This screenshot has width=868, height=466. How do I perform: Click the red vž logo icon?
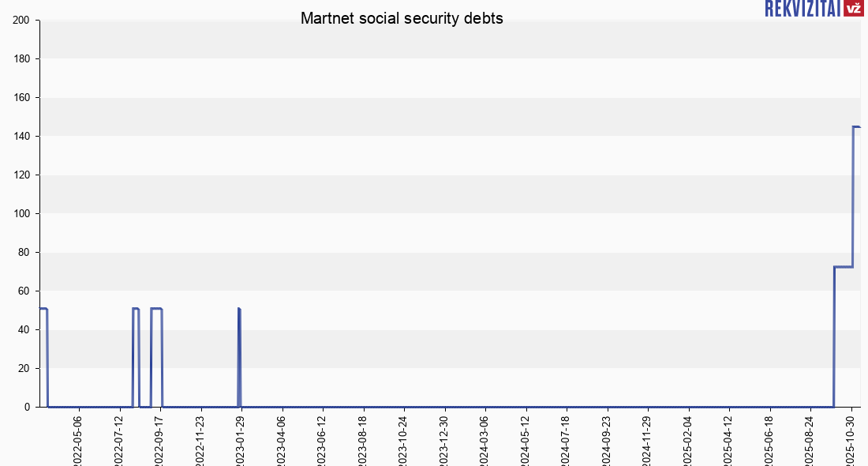(x=853, y=8)
